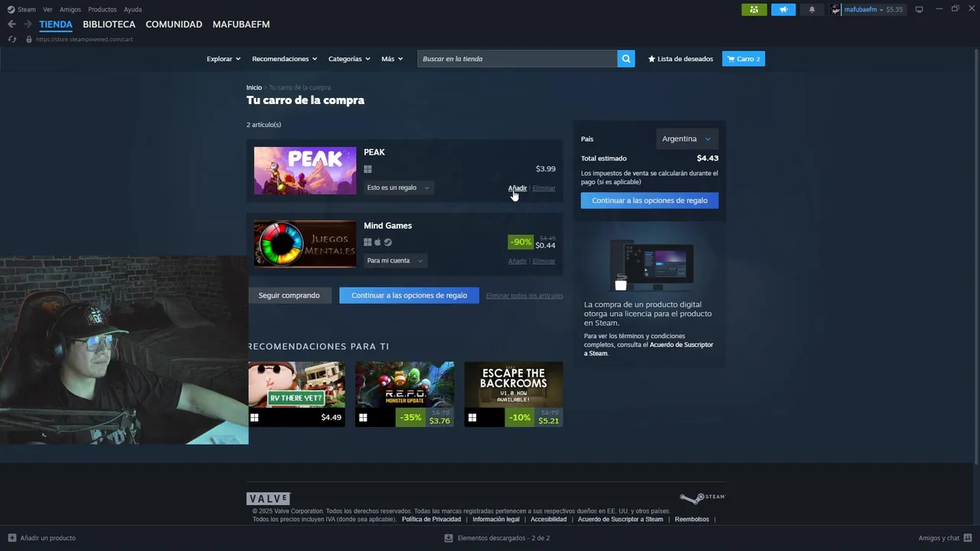
Task: Open Acuerdo de Suscriptor a Steam link in the summary panel
Action: point(648,349)
